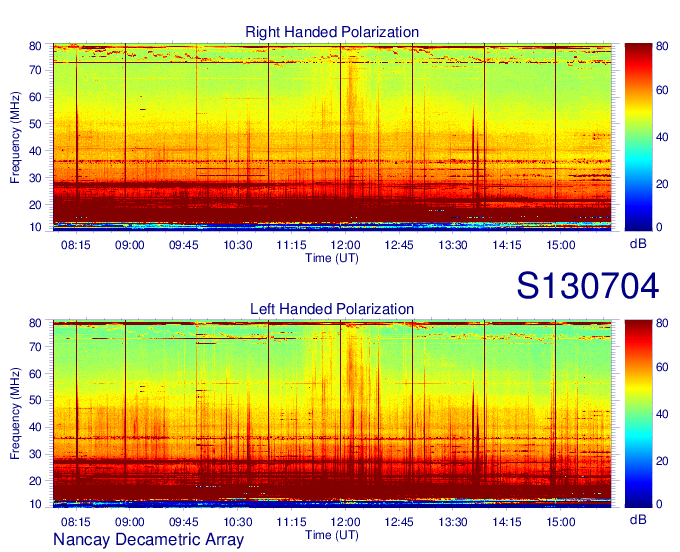Click the 50 MHz tick of Left Handed plot

35,401
